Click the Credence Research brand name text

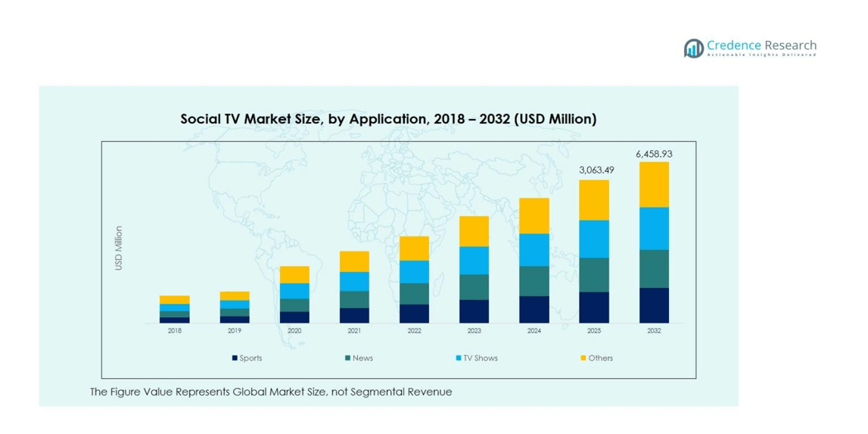(761, 45)
